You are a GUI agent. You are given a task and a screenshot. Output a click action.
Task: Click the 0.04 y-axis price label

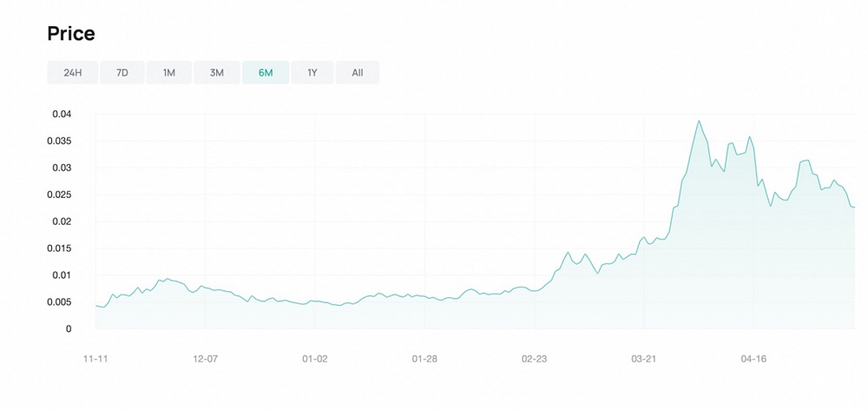[60, 114]
